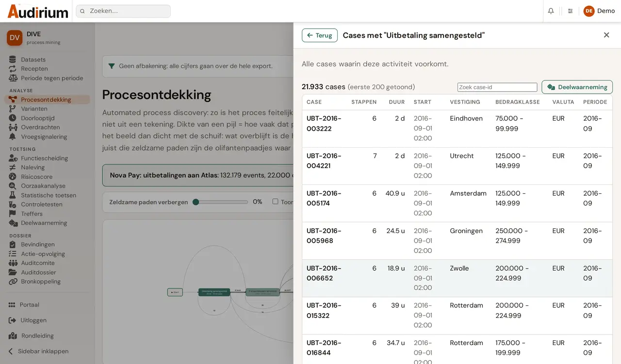Click the Zeldzame paden verbergen slider handle
The width and height of the screenshot is (621, 364).
click(x=196, y=202)
